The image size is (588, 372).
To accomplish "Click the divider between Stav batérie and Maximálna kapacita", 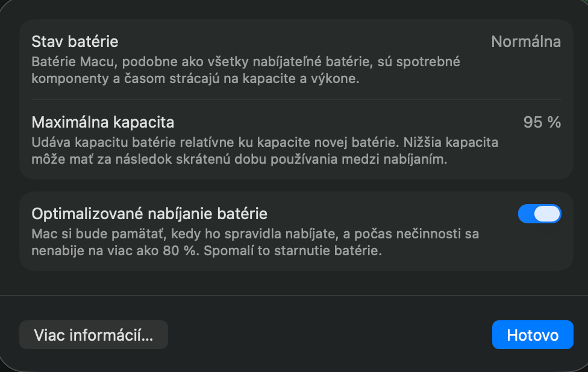I will coord(296,99).
